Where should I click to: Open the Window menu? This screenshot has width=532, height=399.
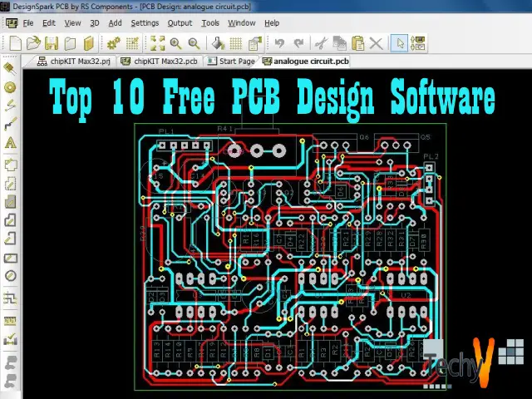(x=242, y=23)
